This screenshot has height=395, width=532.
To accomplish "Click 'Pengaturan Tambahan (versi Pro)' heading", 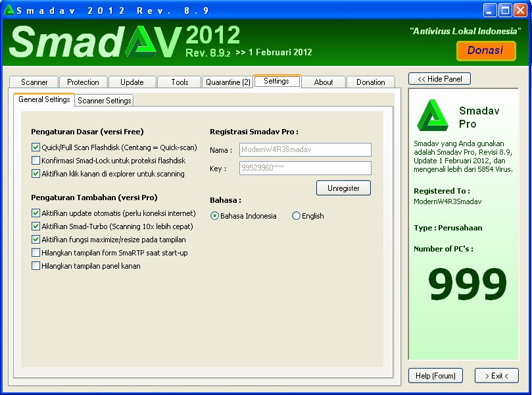I will pyautogui.click(x=94, y=197).
